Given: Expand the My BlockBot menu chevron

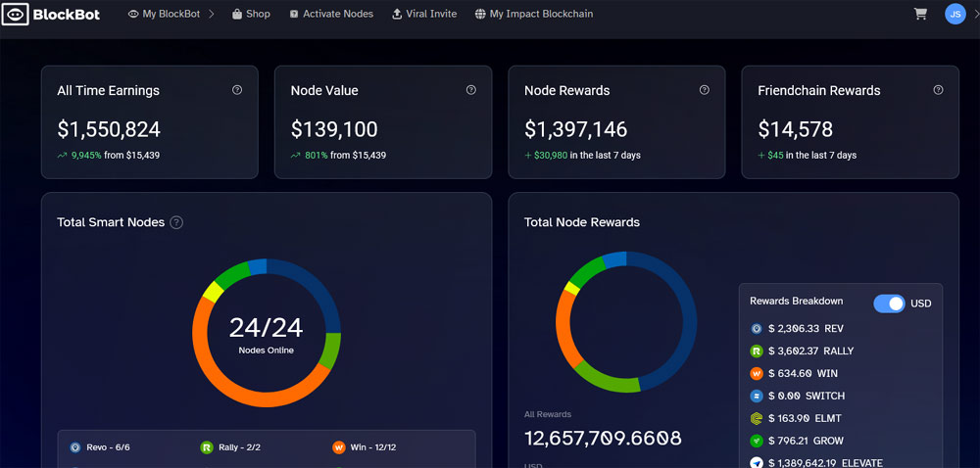Looking at the screenshot, I should click(x=212, y=14).
